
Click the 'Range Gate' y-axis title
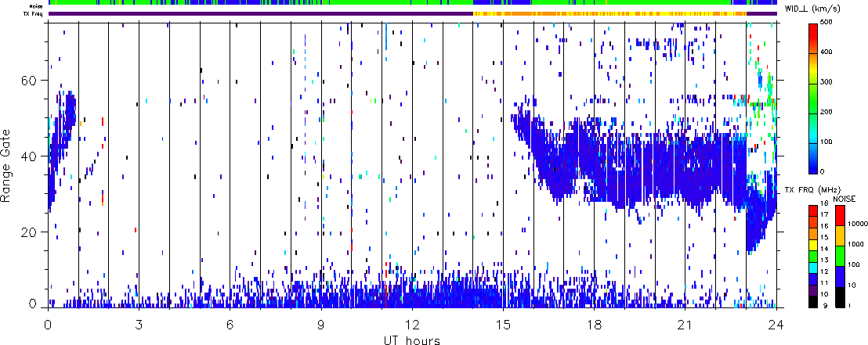pos(7,164)
